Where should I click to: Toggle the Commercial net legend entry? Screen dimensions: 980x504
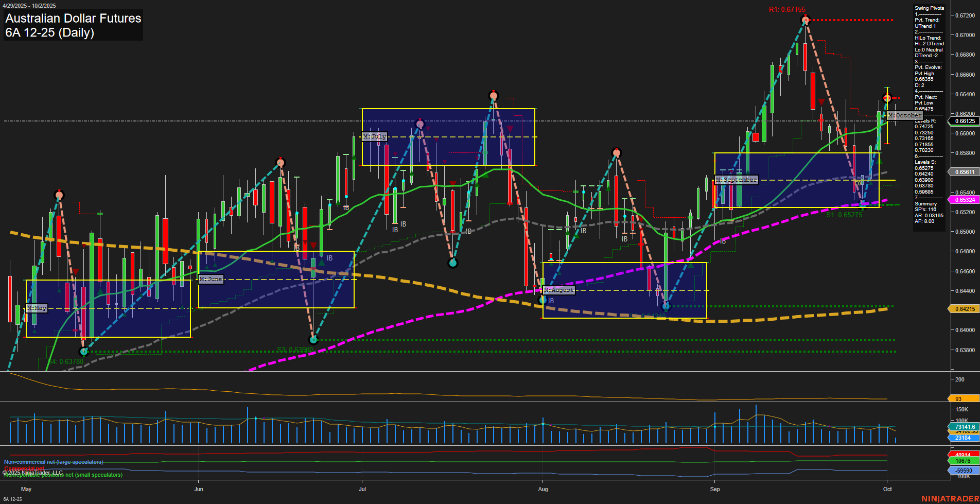tap(24, 468)
